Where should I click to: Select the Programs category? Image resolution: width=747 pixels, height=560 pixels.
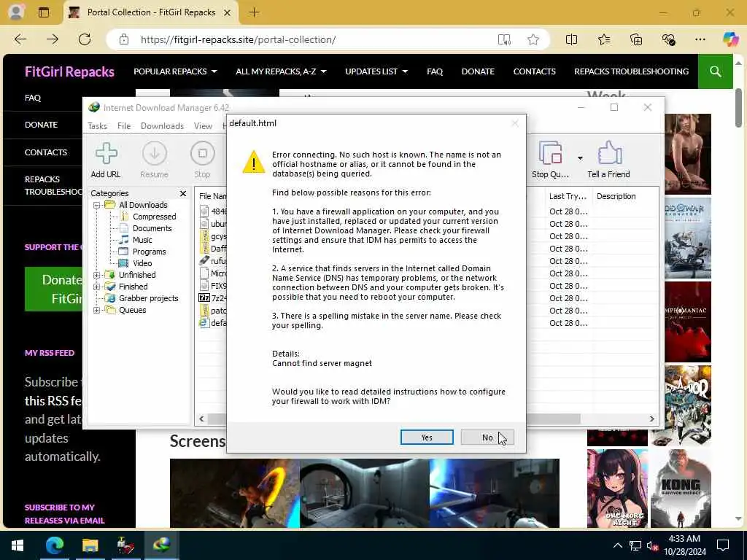149,252
